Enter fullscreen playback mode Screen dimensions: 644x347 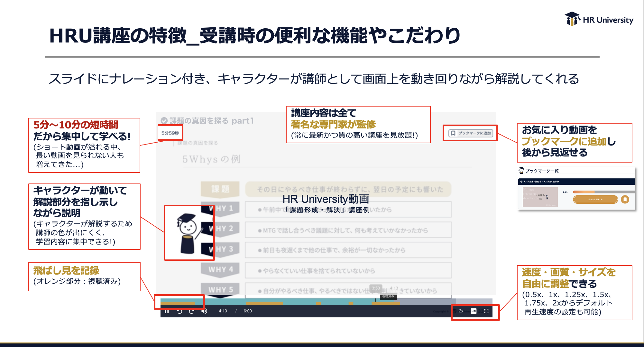[486, 311]
